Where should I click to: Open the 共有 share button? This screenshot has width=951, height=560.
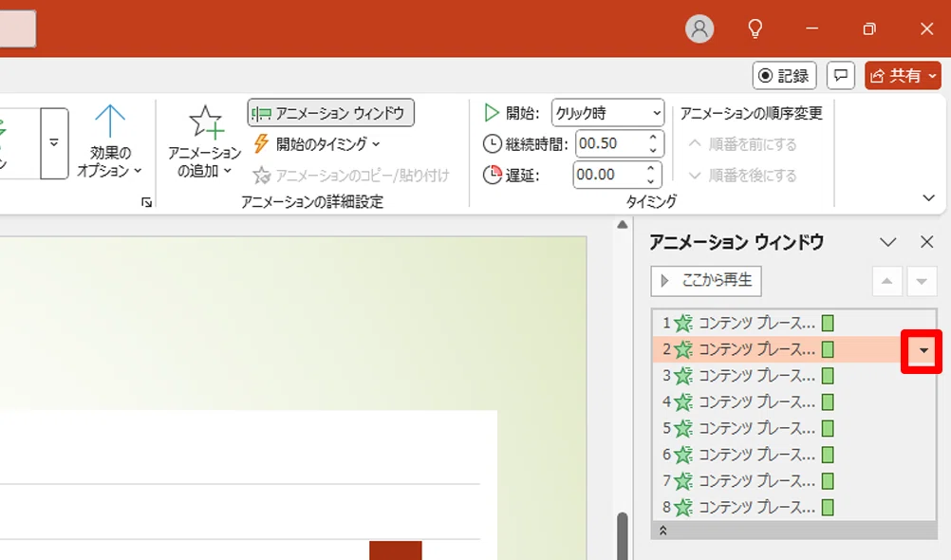pos(903,75)
